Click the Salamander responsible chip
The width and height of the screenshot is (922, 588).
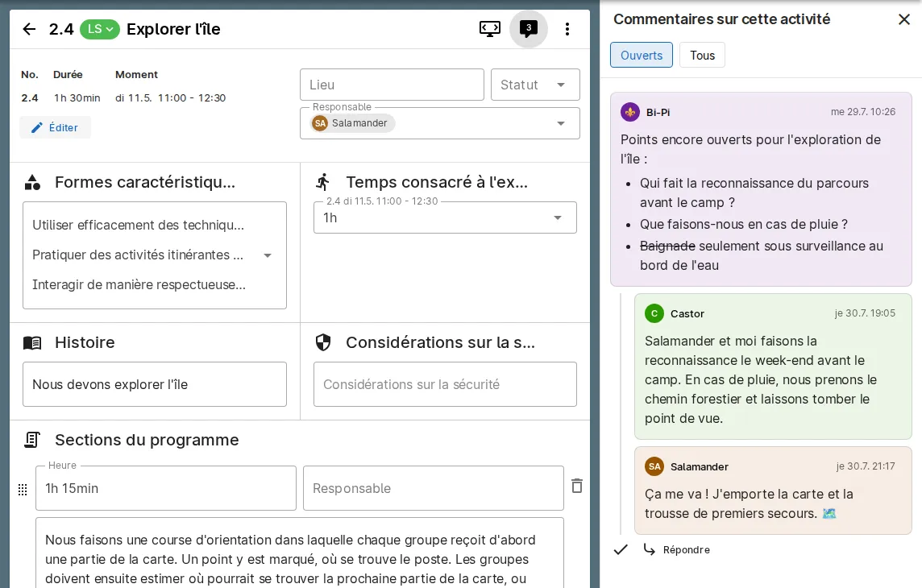(353, 123)
